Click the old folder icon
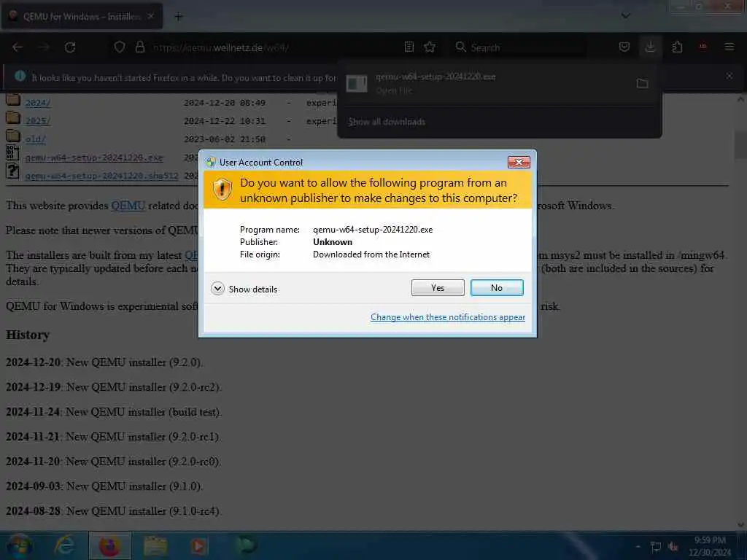 13,136
